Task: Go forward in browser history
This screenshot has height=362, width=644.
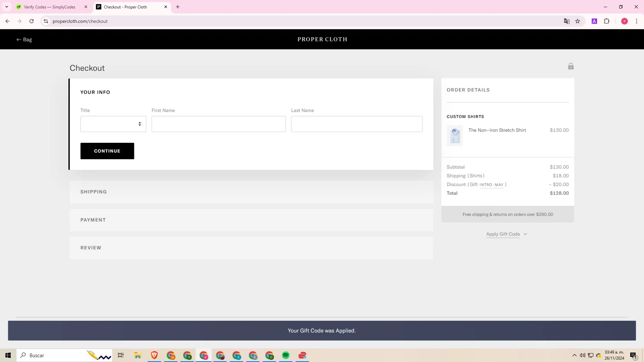Action: coord(19,21)
